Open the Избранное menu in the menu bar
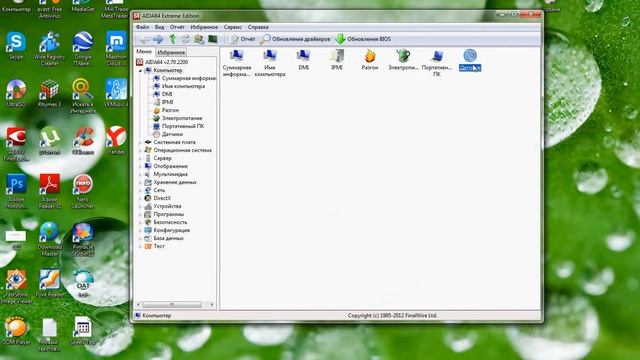Viewport: 640px width, 360px height. tap(204, 27)
